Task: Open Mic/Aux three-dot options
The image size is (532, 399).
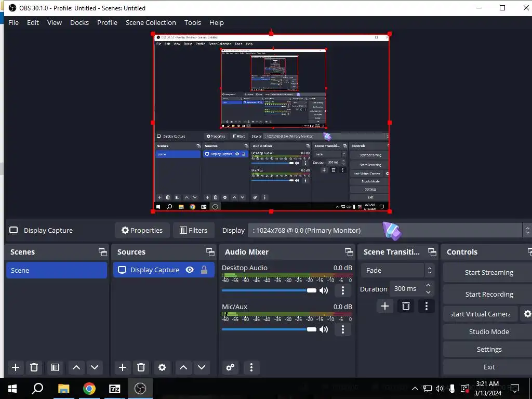Action: click(x=343, y=329)
